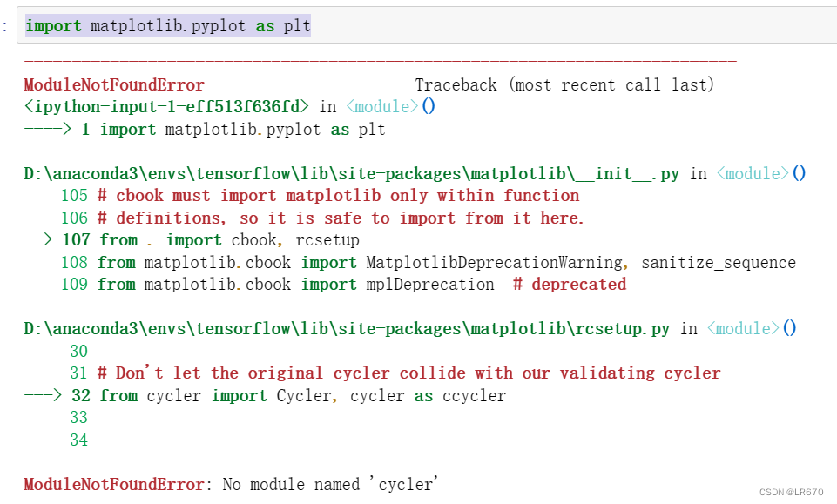
Task: Click the first ModuleNotFoundError heading
Action: [113, 84]
